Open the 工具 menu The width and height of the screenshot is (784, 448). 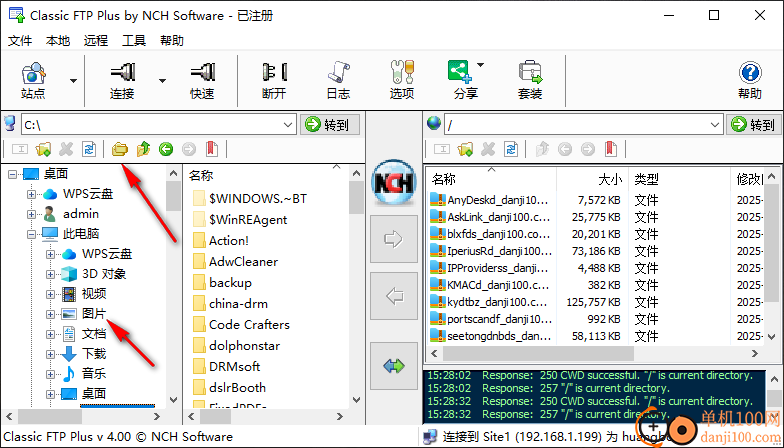pos(134,40)
